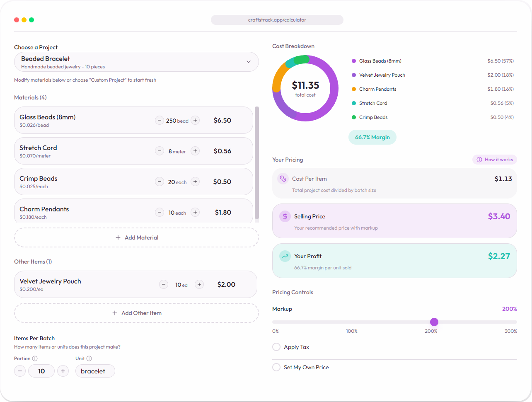Screen dimensions: 532x402
Task: Click the Your Profit trend icon
Action: (x=285, y=256)
